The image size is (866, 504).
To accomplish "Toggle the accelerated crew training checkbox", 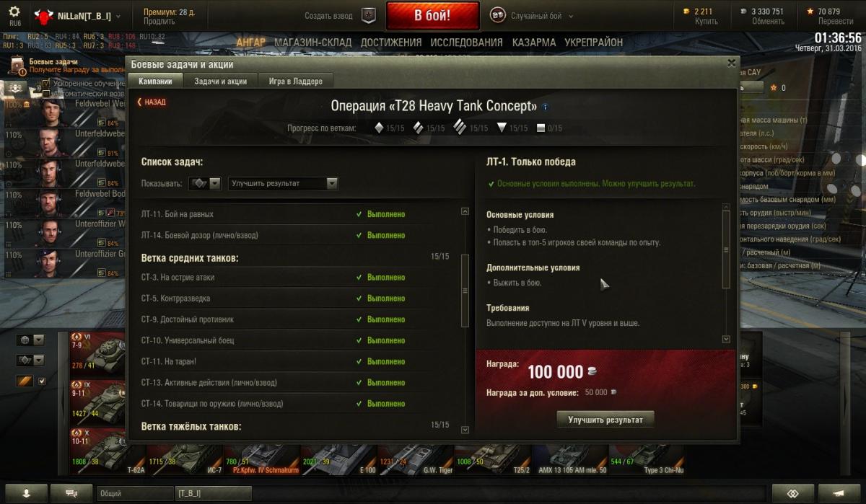I will pos(46,84).
